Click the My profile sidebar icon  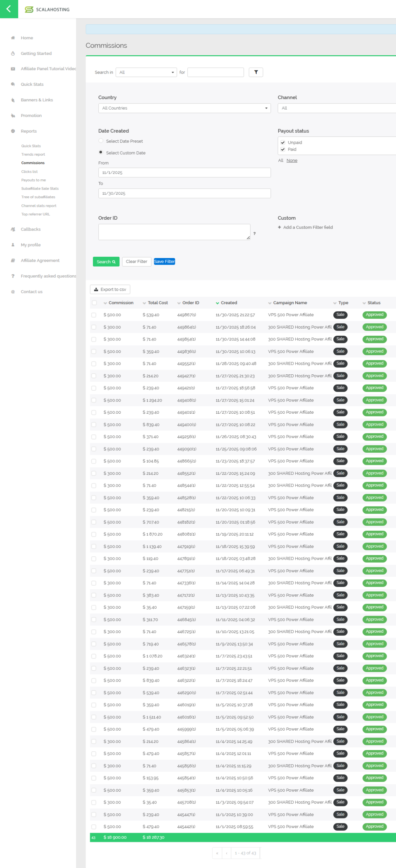(13, 245)
